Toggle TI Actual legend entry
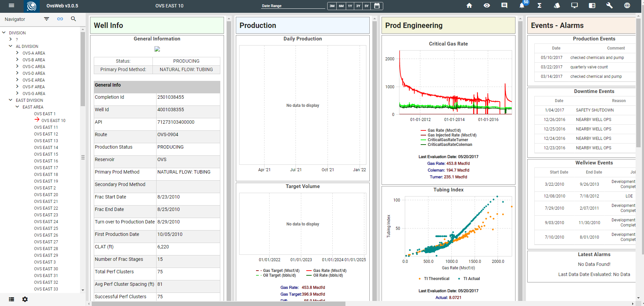644x306 pixels. (x=469, y=279)
